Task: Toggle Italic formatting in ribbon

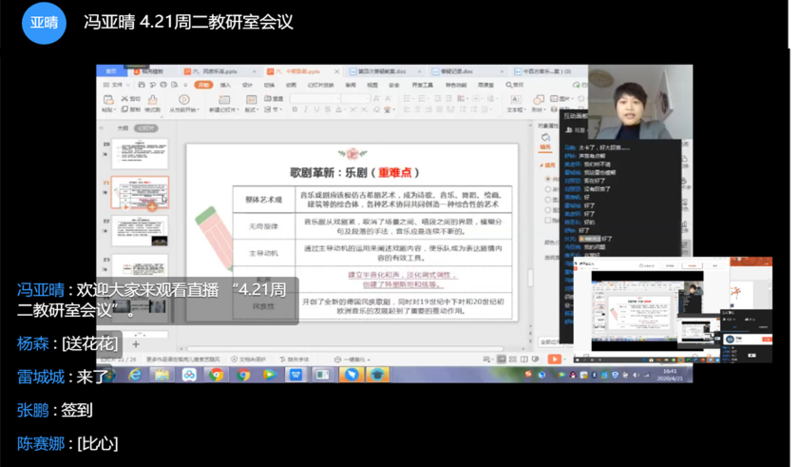Action: click(306, 109)
